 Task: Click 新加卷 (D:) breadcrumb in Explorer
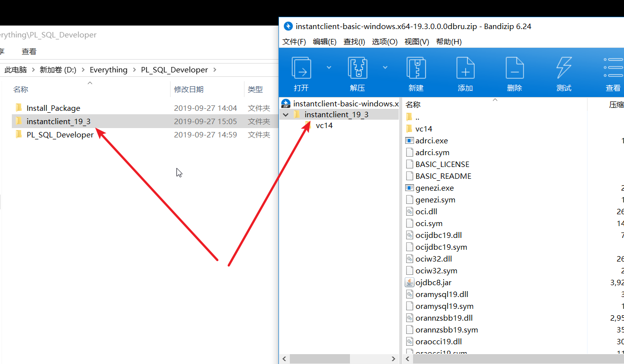(x=58, y=69)
